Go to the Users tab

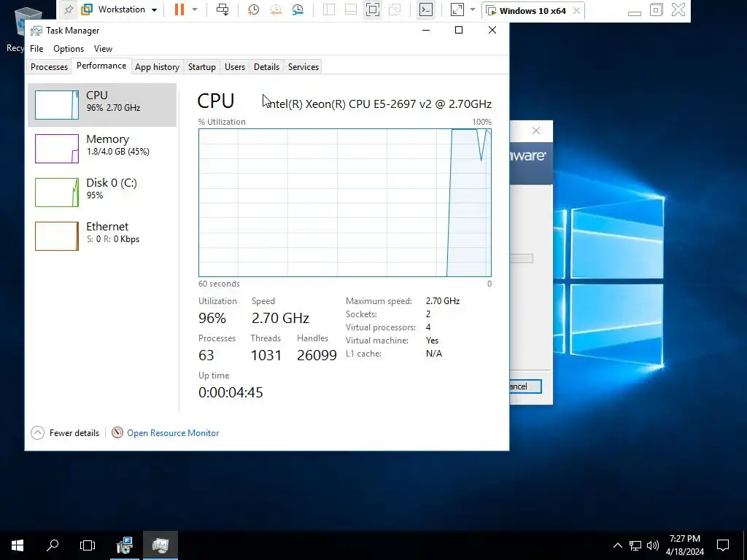[x=235, y=67]
